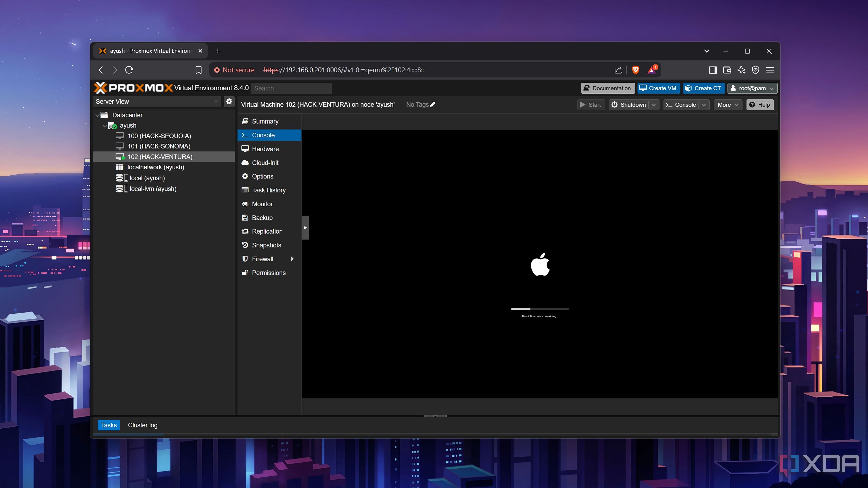Click the Proxmox logo
The width and height of the screenshot is (868, 488).
[133, 88]
